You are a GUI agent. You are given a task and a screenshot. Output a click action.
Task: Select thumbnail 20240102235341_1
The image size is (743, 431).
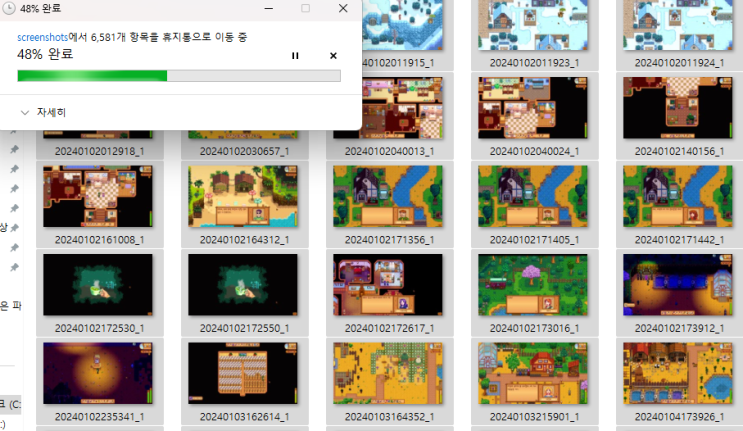coord(98,374)
